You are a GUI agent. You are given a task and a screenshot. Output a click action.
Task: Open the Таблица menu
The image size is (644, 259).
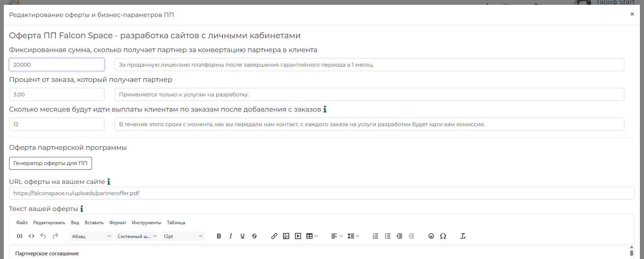176,222
